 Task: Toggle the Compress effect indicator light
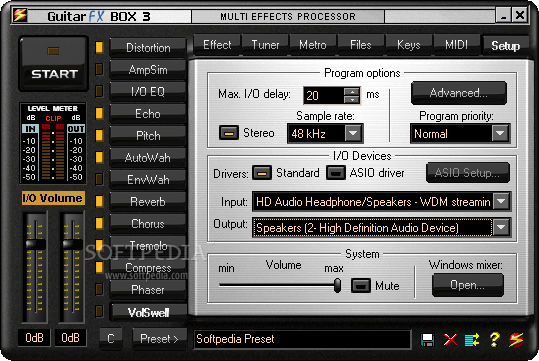point(99,267)
